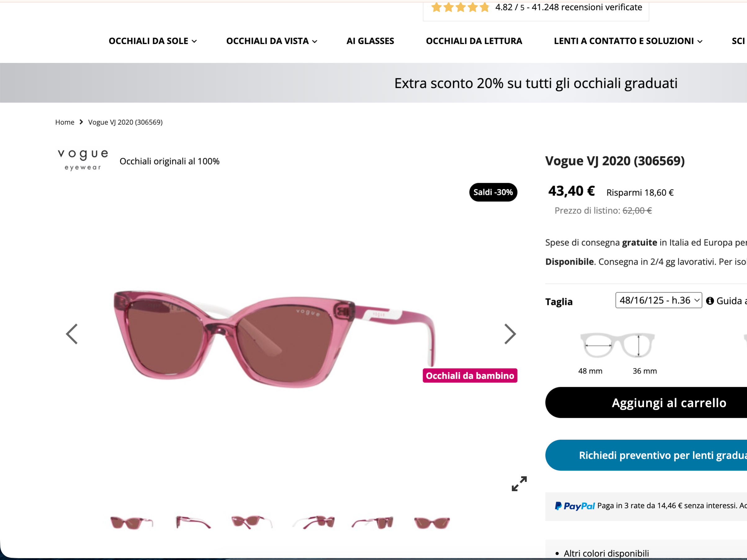Open the Taglia size dropdown
This screenshot has width=747, height=560.
659,300
